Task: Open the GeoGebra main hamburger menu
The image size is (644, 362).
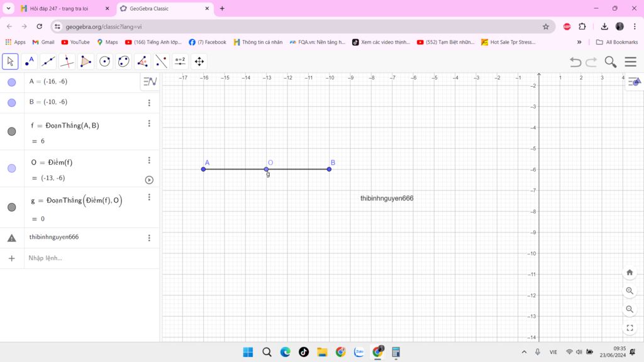Action: coord(630,62)
